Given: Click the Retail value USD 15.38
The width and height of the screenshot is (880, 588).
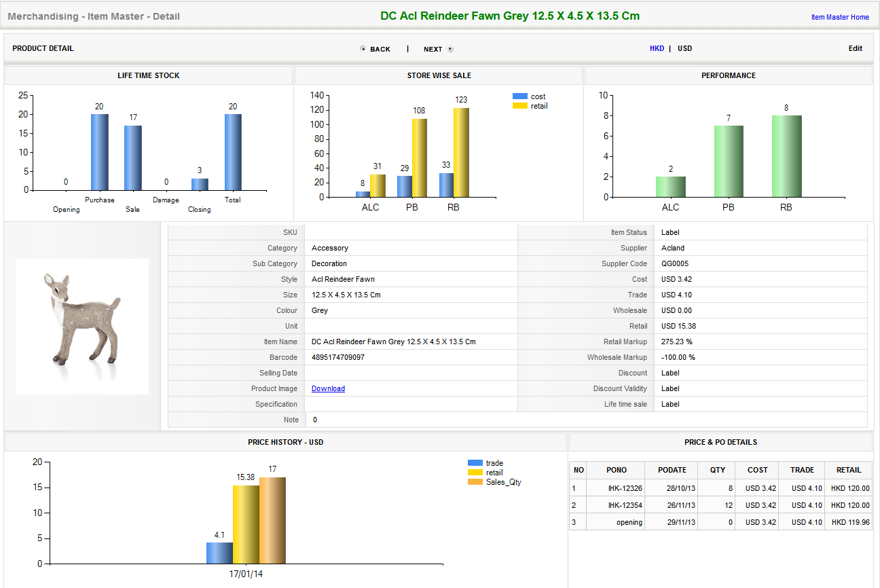Looking at the screenshot, I should pos(678,326).
